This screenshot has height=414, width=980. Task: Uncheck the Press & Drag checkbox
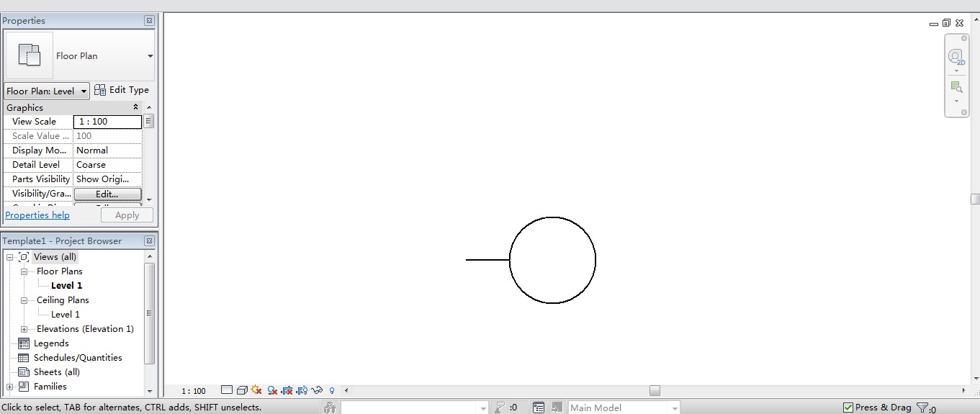[x=848, y=408]
